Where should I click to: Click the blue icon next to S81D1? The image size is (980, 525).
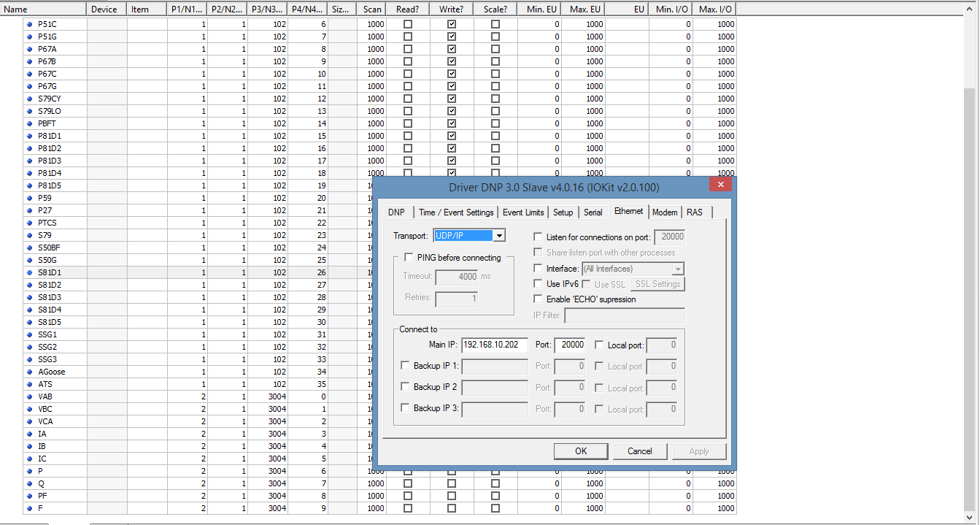tap(29, 272)
